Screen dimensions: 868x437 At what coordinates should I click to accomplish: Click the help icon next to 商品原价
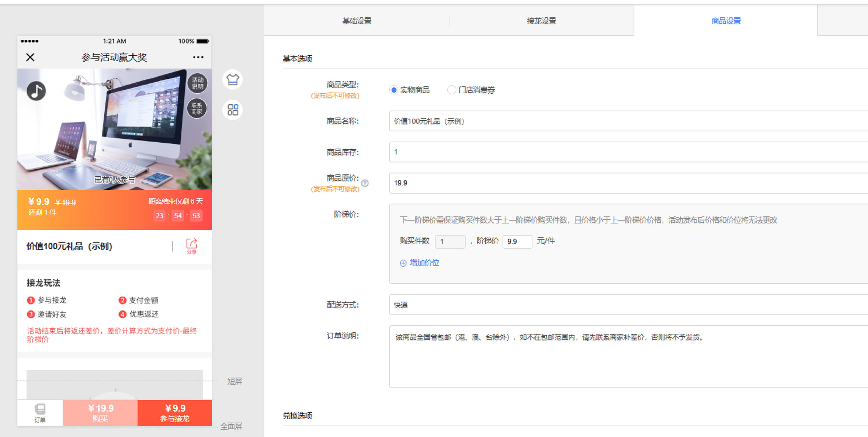365,183
